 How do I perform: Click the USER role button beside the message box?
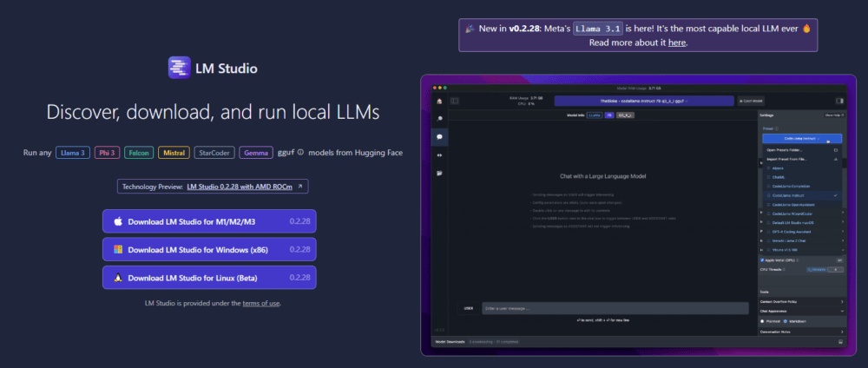pyautogui.click(x=469, y=308)
